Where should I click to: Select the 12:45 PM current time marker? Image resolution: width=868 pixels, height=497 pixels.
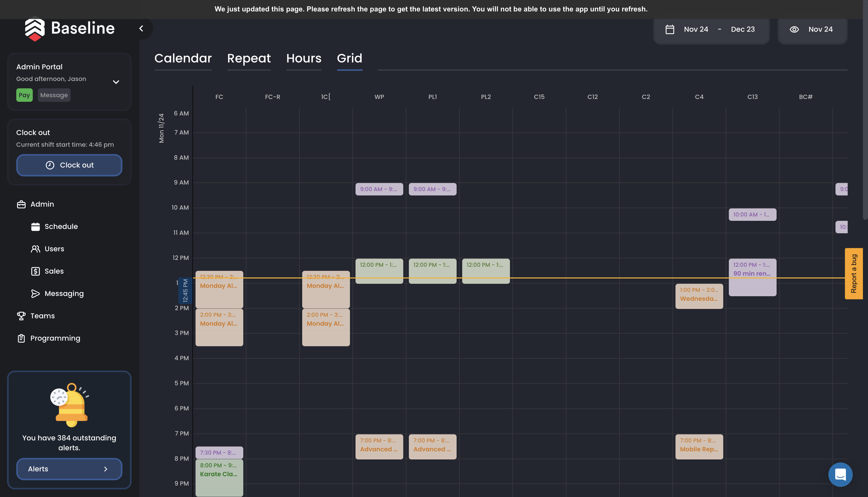pos(185,290)
